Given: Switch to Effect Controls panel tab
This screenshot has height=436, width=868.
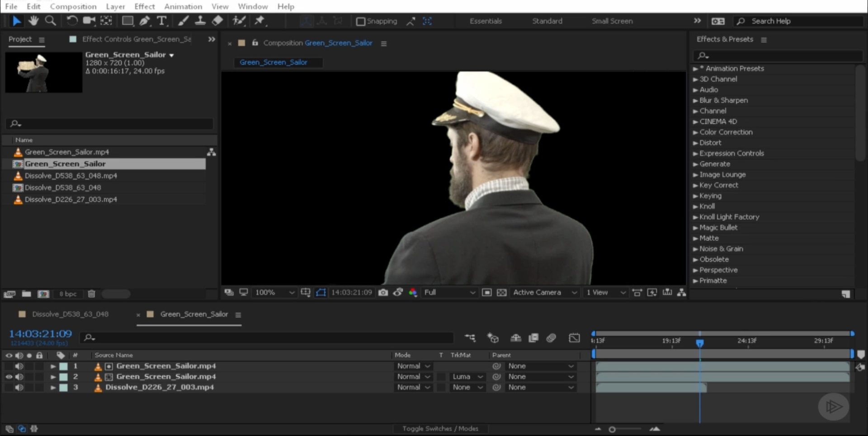Looking at the screenshot, I should [137, 39].
